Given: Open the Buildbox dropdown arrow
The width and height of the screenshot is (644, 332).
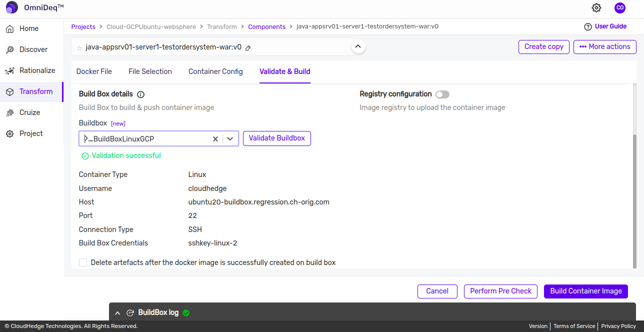Looking at the screenshot, I should (x=230, y=139).
